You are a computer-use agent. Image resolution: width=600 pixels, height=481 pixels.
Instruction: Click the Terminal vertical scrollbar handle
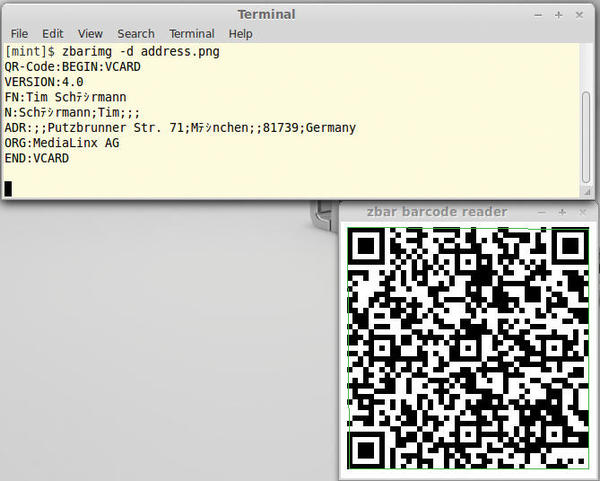click(x=586, y=137)
